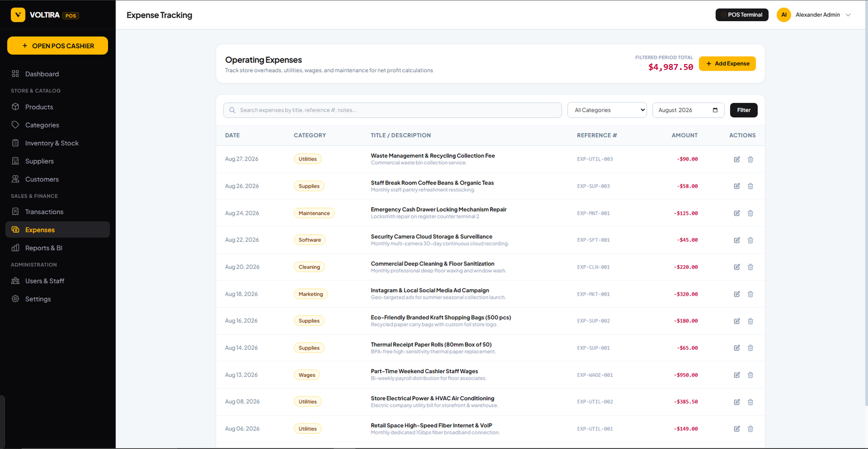Open Suppliers in sidebar

[x=58, y=161]
